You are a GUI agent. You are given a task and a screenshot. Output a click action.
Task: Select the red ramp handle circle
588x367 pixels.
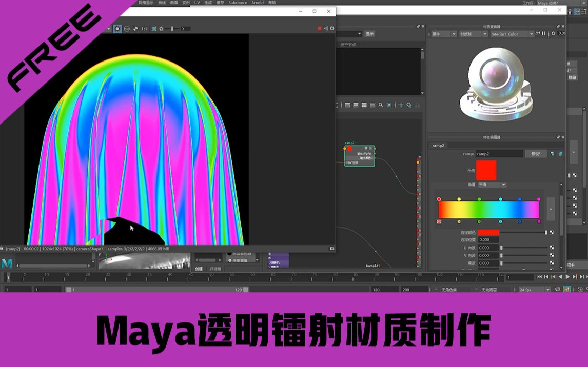[439, 199]
